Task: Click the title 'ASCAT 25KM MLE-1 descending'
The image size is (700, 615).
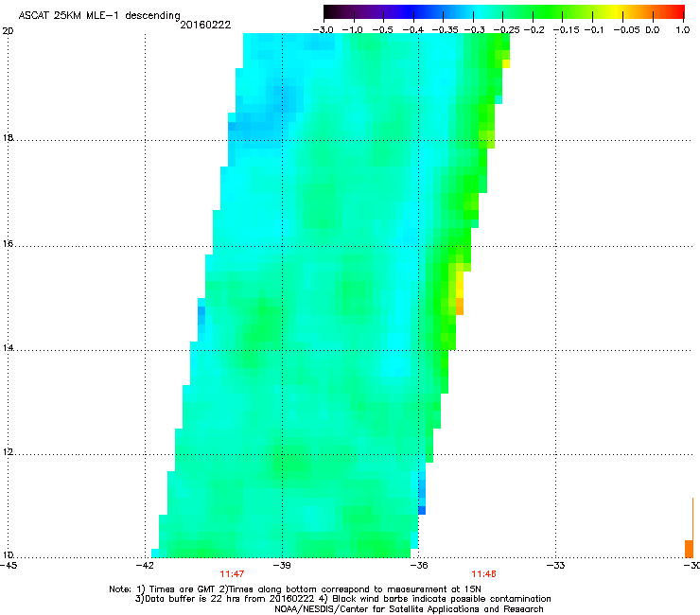Action: pyautogui.click(x=99, y=15)
